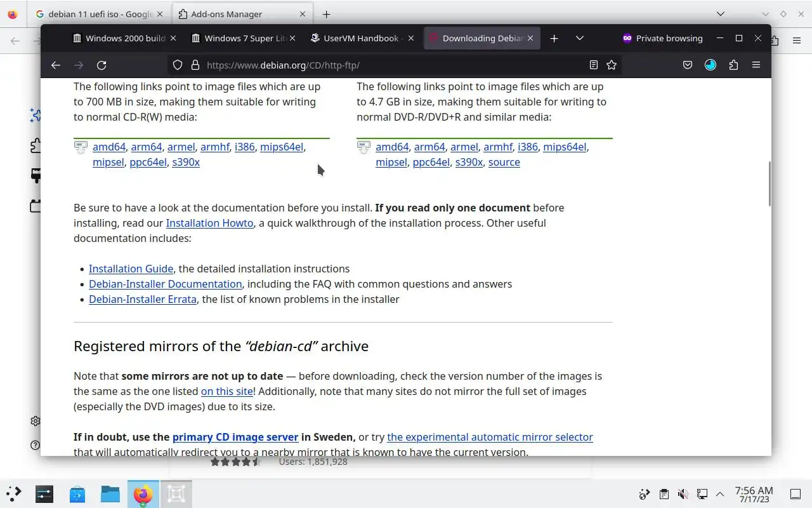Open list-all-tabs chevron in background window
Screen dimensions: 812x508
tap(721, 14)
